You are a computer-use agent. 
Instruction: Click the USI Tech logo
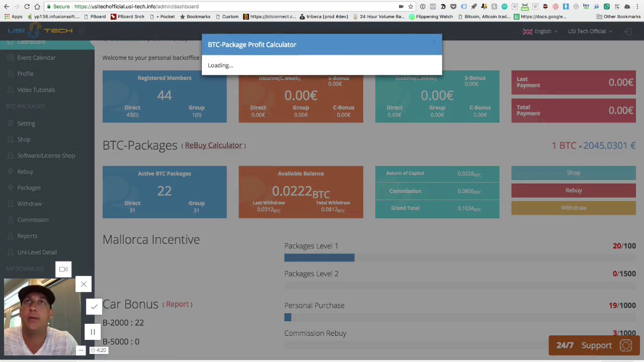click(x=40, y=31)
